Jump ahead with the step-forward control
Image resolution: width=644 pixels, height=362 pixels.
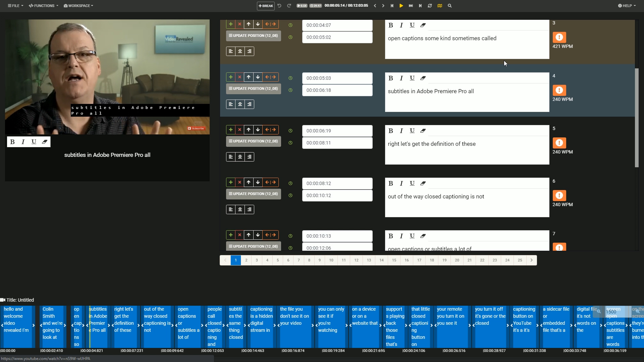pyautogui.click(x=420, y=6)
